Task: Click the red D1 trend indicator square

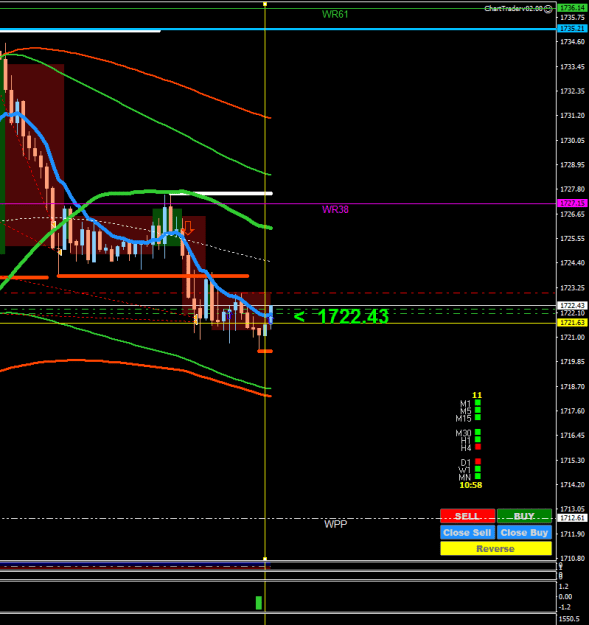Action: tap(478, 462)
